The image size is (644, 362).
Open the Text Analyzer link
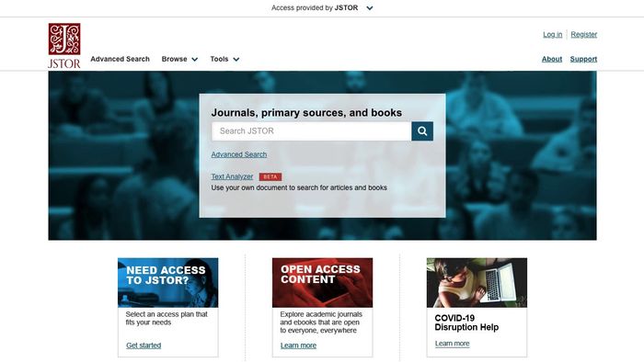coord(232,176)
